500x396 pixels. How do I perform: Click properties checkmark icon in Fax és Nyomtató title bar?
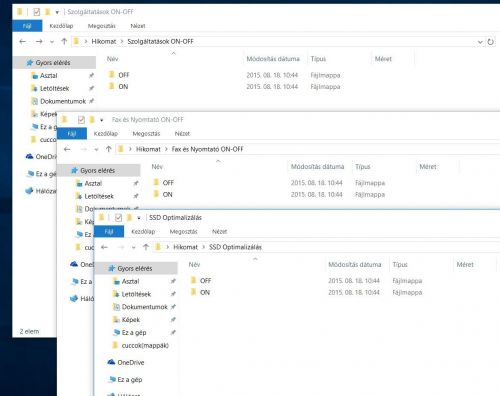(x=81, y=120)
